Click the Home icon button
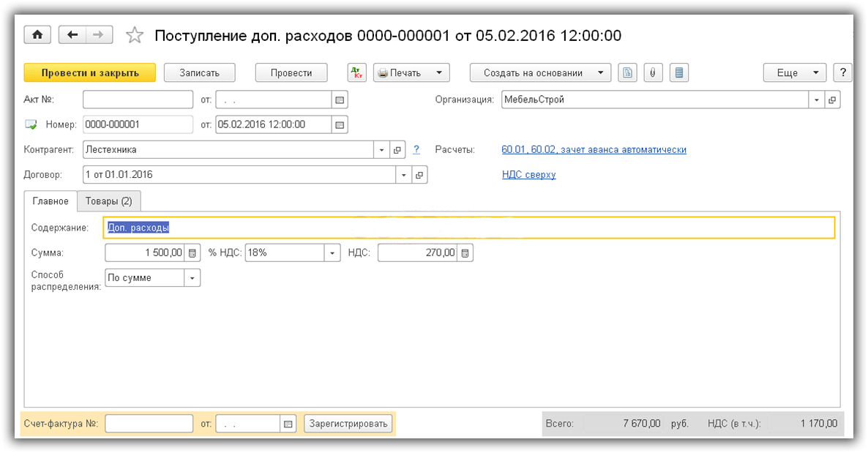This screenshot has height=453, width=868. 37,35
